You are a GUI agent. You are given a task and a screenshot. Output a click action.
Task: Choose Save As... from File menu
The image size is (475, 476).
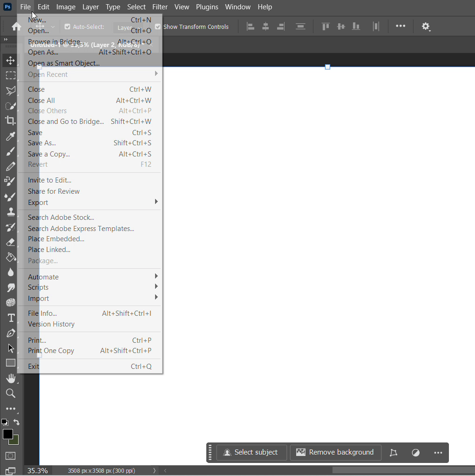click(x=42, y=143)
